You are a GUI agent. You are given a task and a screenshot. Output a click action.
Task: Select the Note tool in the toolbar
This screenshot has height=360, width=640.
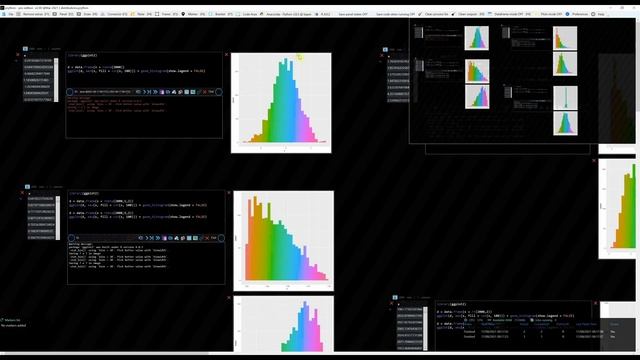point(141,14)
